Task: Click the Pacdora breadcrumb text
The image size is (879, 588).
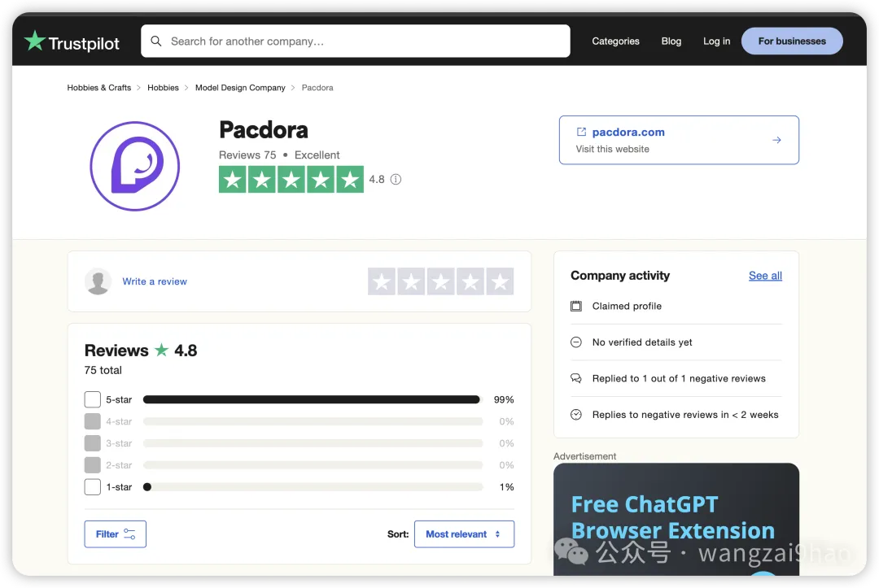Action: tap(317, 87)
